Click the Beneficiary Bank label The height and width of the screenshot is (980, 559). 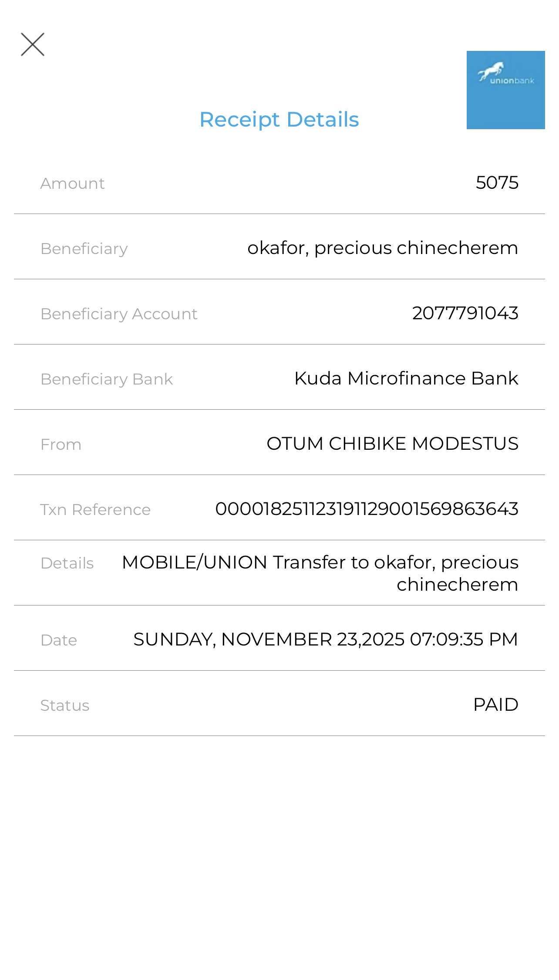click(107, 379)
